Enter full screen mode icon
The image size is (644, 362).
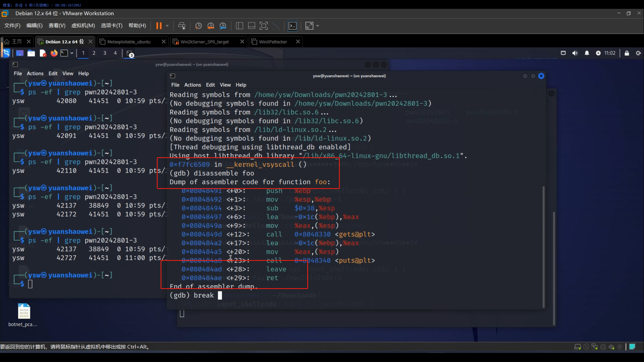[x=263, y=26]
